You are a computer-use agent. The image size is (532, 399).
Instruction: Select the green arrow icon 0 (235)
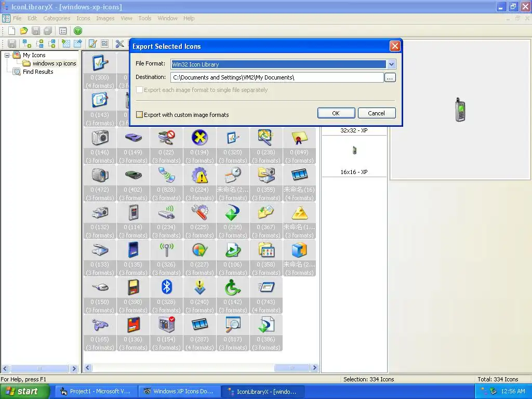click(x=233, y=220)
